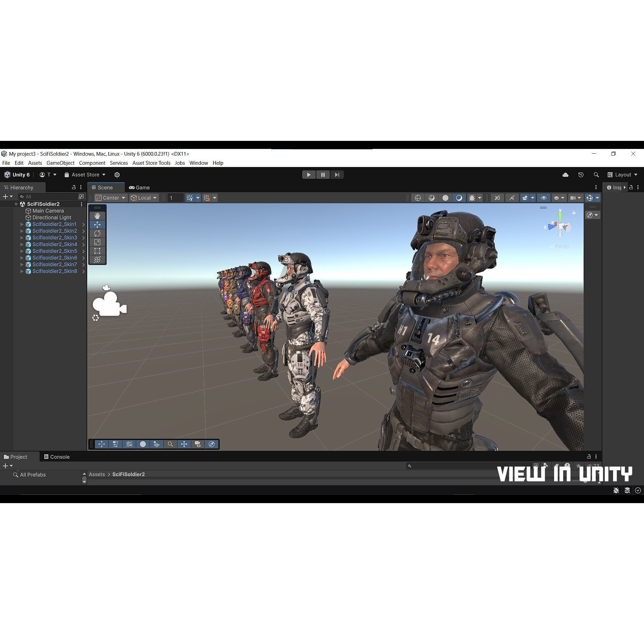Select Scifisoldier2_Skin8 in hierarchy
This screenshot has height=644, width=644.
[55, 271]
